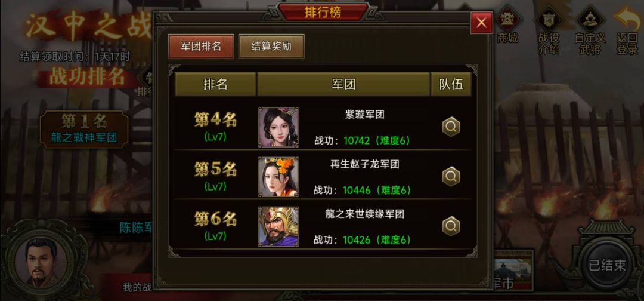The width and height of the screenshot is (644, 301).
Task: Switch to 军团排名 tab
Action: pyautogui.click(x=201, y=46)
